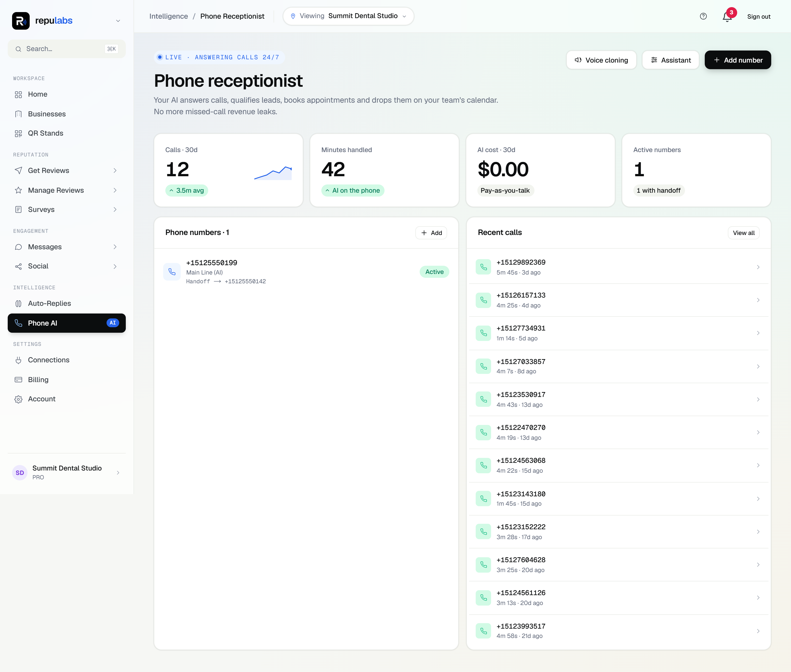Click Add in Phone numbers panel
The width and height of the screenshot is (791, 672).
(431, 233)
